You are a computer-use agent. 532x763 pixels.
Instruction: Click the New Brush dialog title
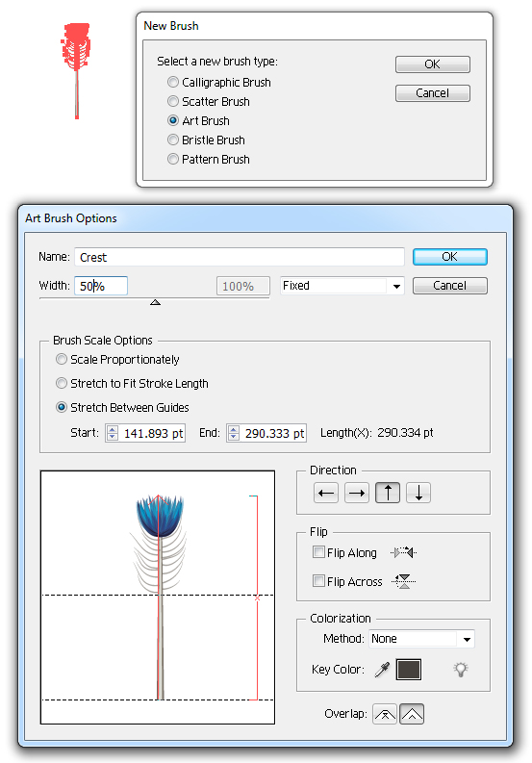[x=171, y=26]
